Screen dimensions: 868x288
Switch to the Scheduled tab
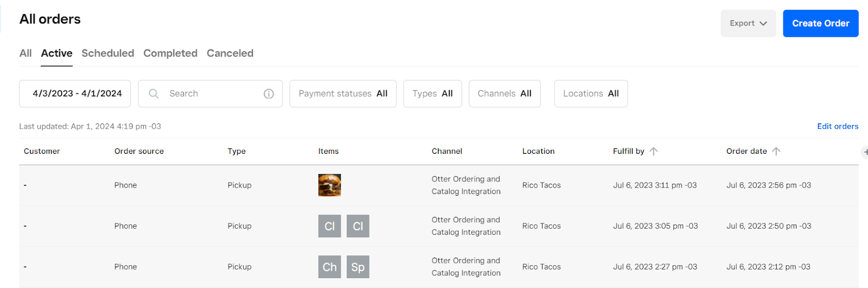108,53
